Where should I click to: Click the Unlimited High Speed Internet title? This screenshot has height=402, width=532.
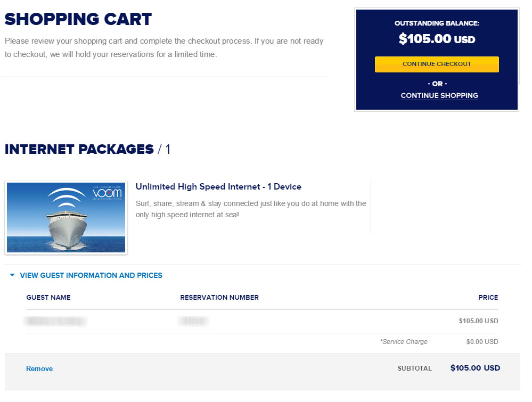click(218, 186)
